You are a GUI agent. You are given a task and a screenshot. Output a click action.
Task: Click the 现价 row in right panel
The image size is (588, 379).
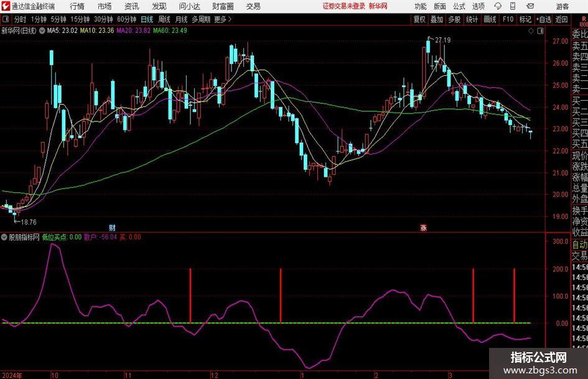coord(579,156)
